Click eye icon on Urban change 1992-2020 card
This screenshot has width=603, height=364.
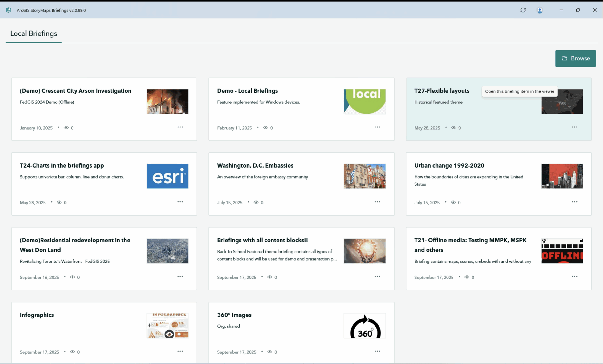453,202
